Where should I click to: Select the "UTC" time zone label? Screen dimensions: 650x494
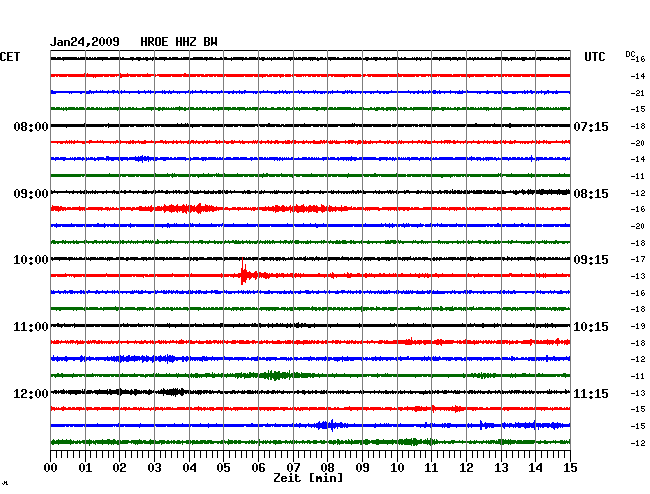tap(595, 57)
